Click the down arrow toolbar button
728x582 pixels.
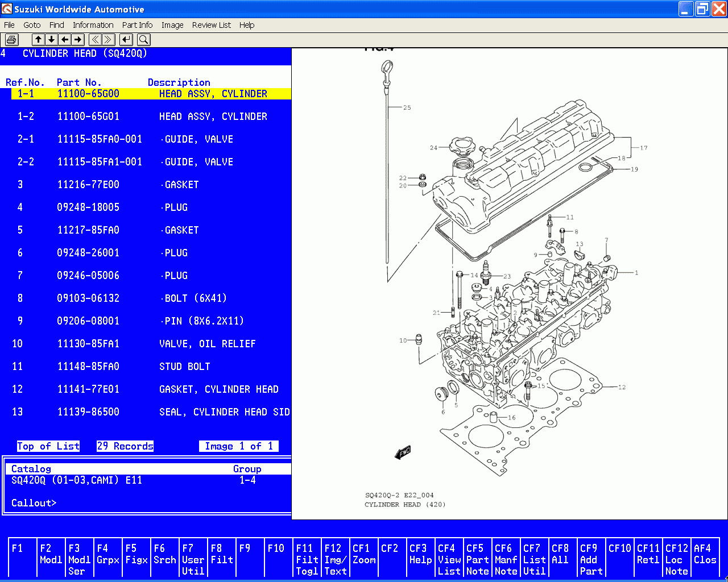coord(51,39)
